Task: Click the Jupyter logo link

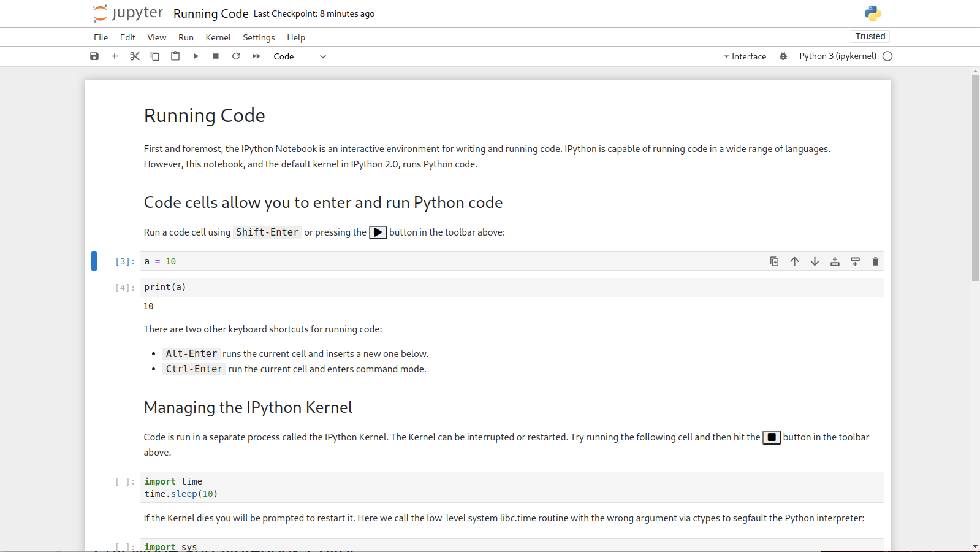Action: click(x=128, y=13)
